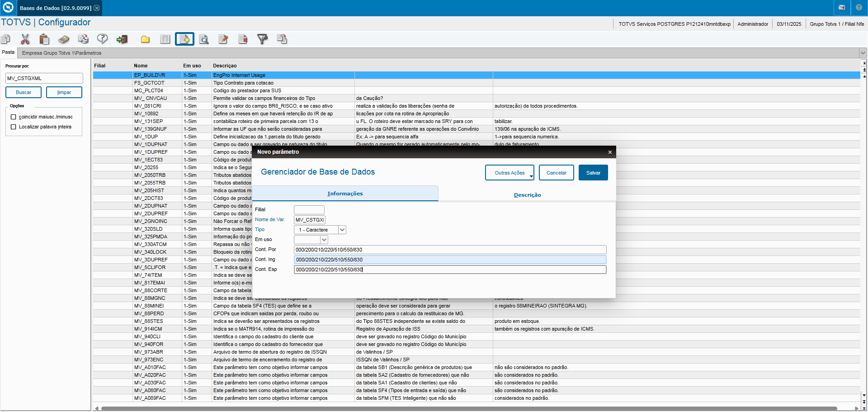Click the Filial input field in dialog

point(309,210)
